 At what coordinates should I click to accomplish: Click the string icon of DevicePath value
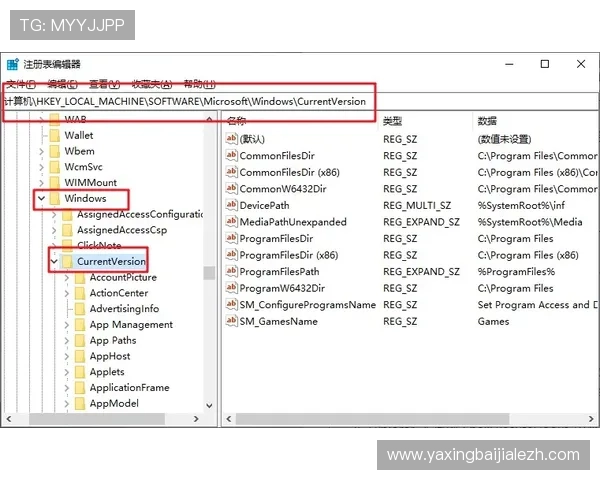[231, 205]
